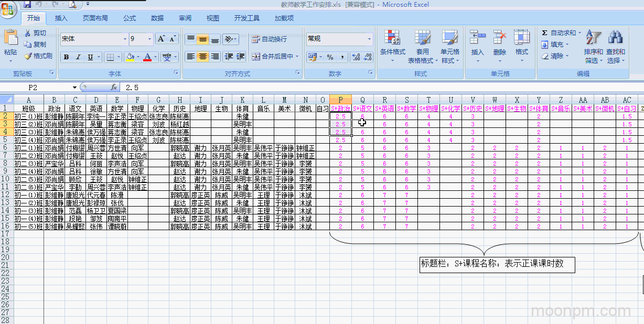Open Sort & Filter (排序和筛选)
Screen dimensions: 644x324
point(593,47)
